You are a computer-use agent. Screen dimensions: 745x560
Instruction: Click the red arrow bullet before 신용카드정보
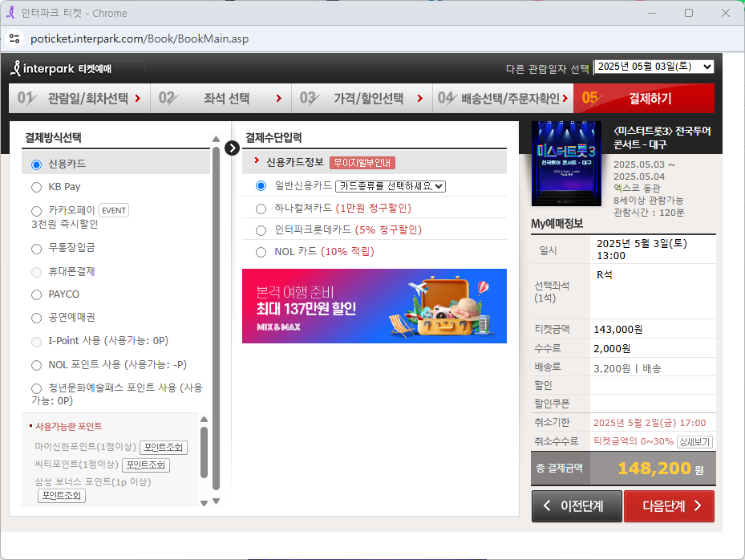257,160
